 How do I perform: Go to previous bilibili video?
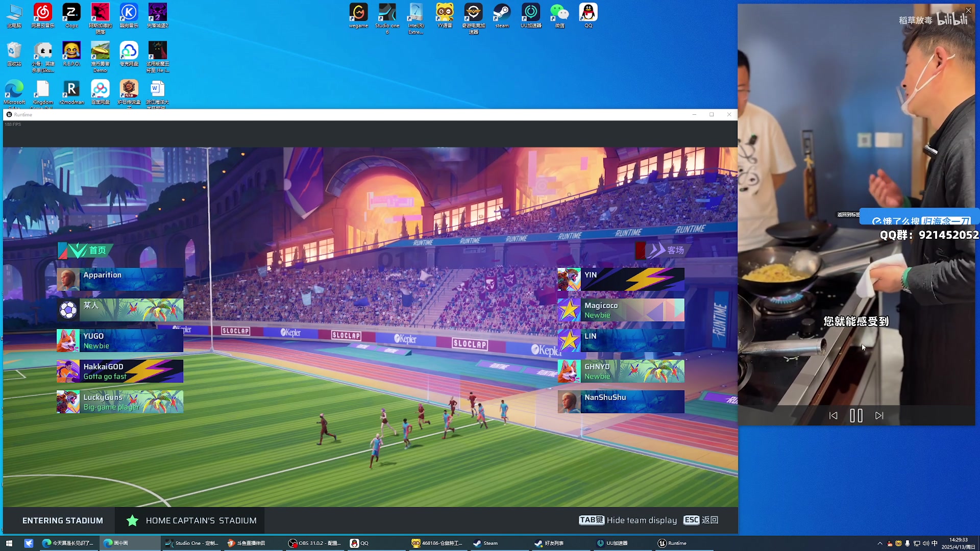pyautogui.click(x=834, y=416)
